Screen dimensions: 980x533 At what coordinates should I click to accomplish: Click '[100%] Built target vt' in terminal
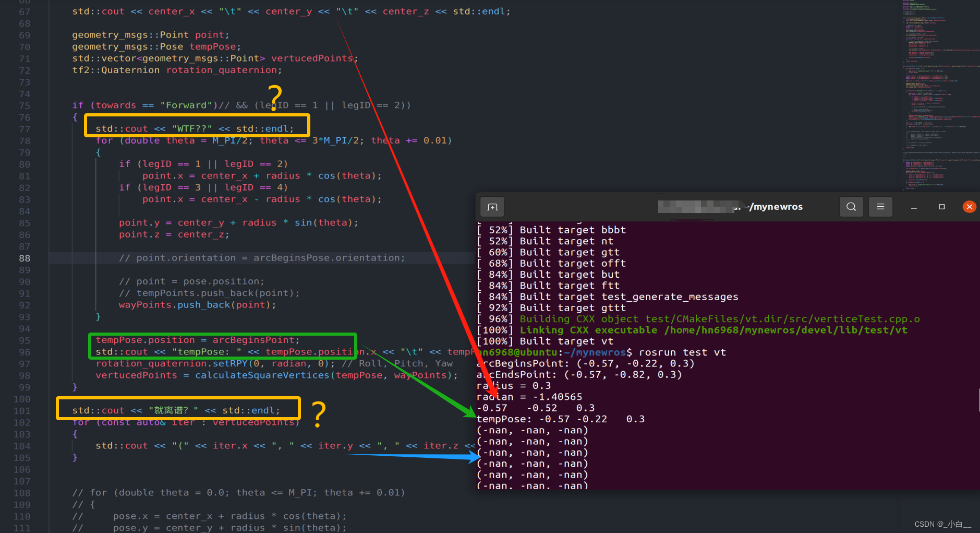tap(545, 341)
